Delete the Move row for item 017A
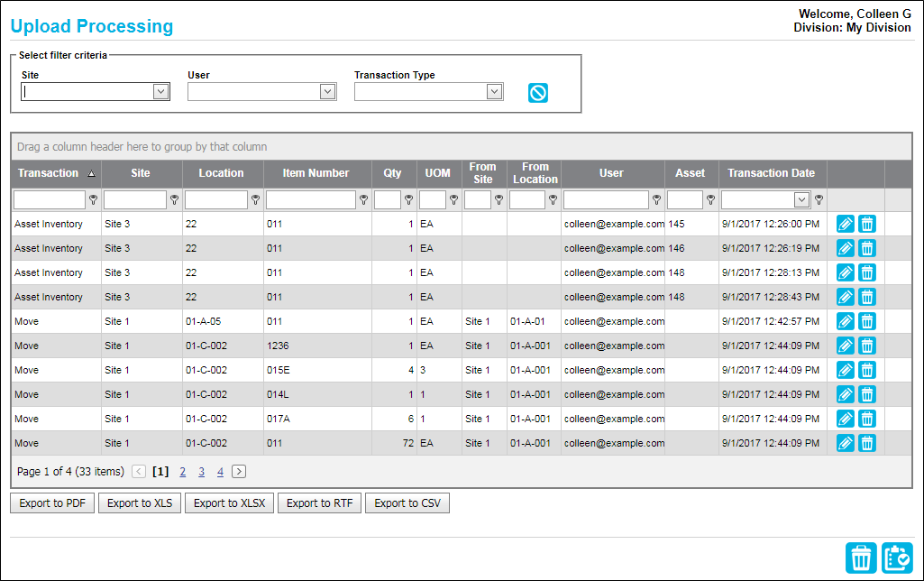The image size is (924, 581). tap(867, 419)
